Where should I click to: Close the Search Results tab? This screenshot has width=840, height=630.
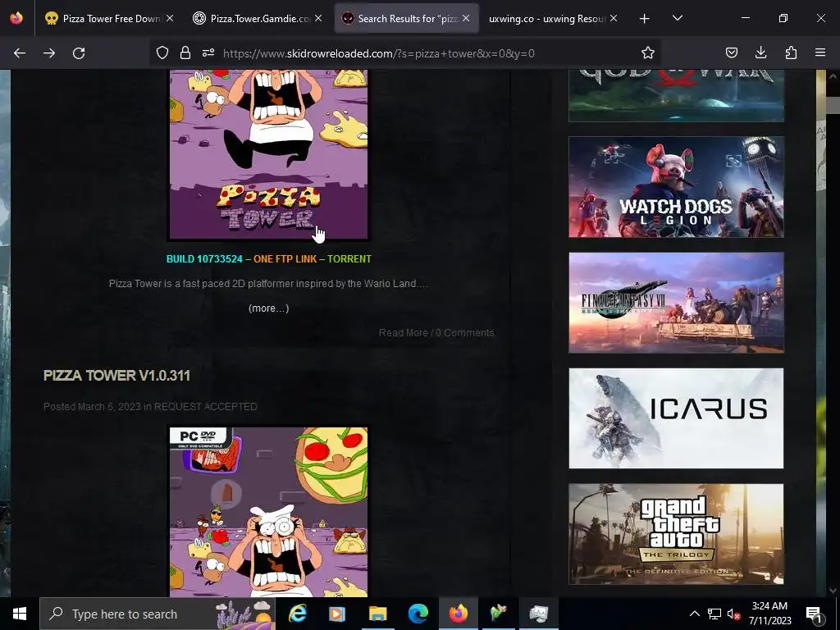click(x=466, y=18)
